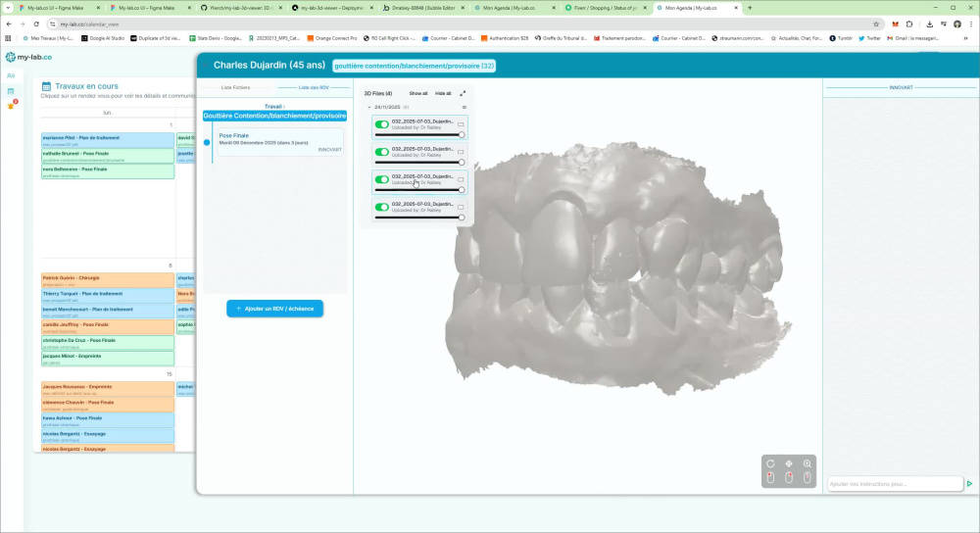Click the gouttière contention/blanchiement/provisoire (32) badge
Image resolution: width=980 pixels, height=533 pixels.
tap(414, 66)
